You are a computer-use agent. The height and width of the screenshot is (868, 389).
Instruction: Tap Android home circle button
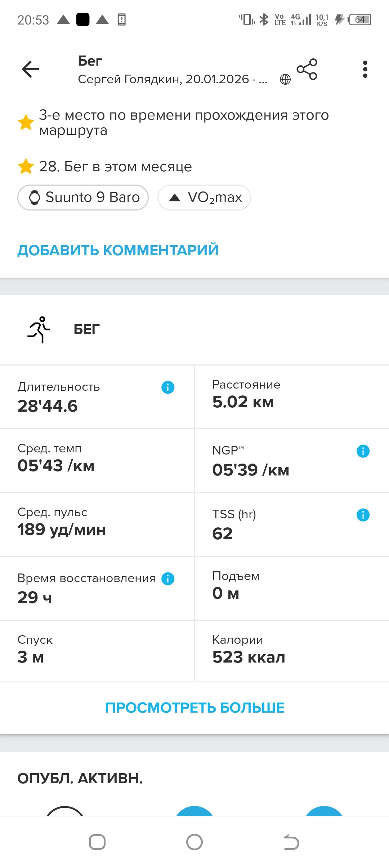[x=194, y=842]
